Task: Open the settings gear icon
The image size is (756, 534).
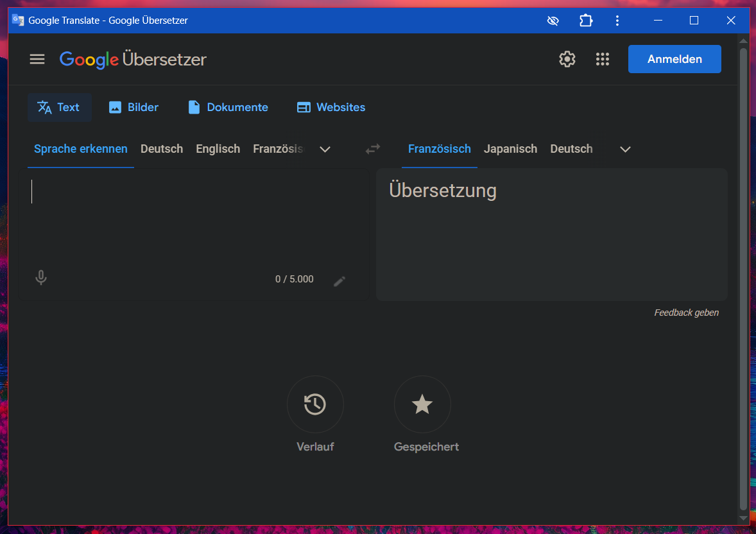Action: 567,59
